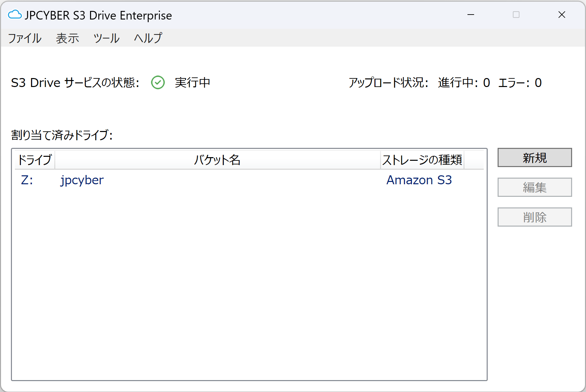Click the green check service status icon
The width and height of the screenshot is (586, 392).
[x=158, y=83]
